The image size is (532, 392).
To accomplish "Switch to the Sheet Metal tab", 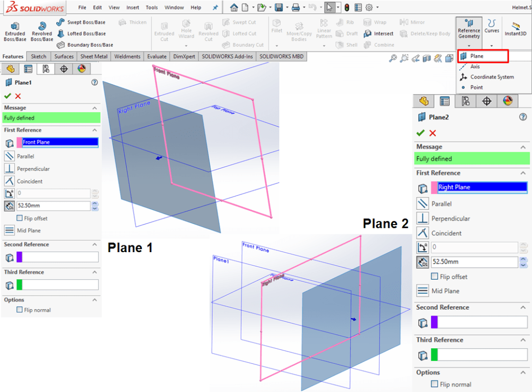I will (94, 56).
